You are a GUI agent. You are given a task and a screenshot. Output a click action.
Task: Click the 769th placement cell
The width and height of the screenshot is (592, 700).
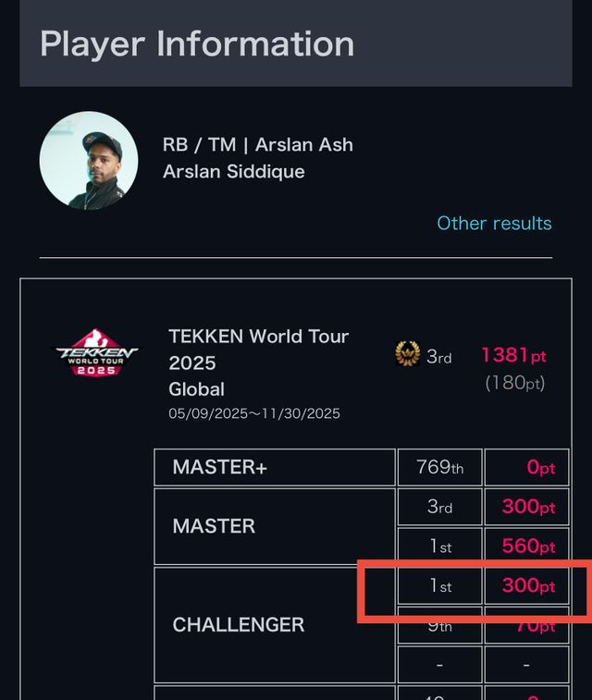(x=439, y=467)
